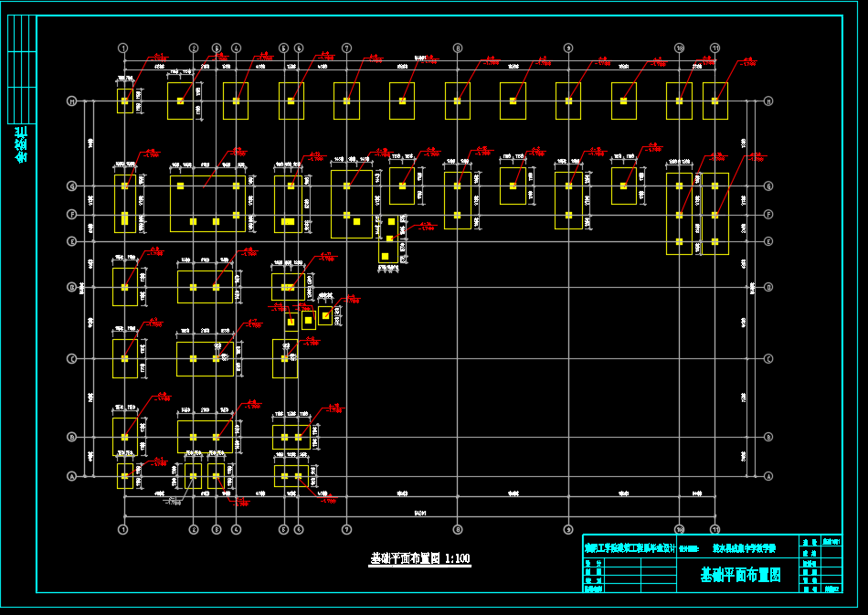Viewport: 868px width, 615px height.
Task: Select the axis bubble 7 at top
Action: 346,48
